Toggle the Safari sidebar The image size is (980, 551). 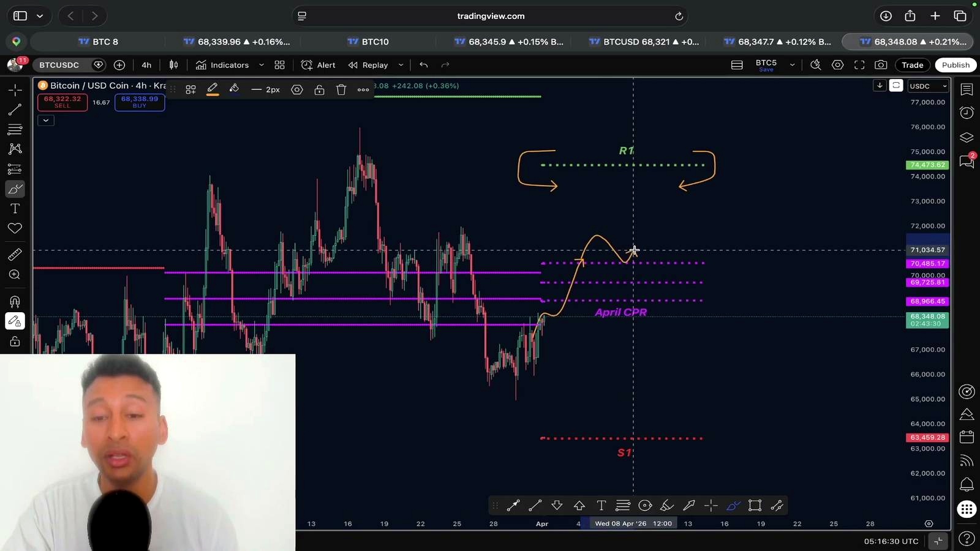pyautogui.click(x=20, y=16)
